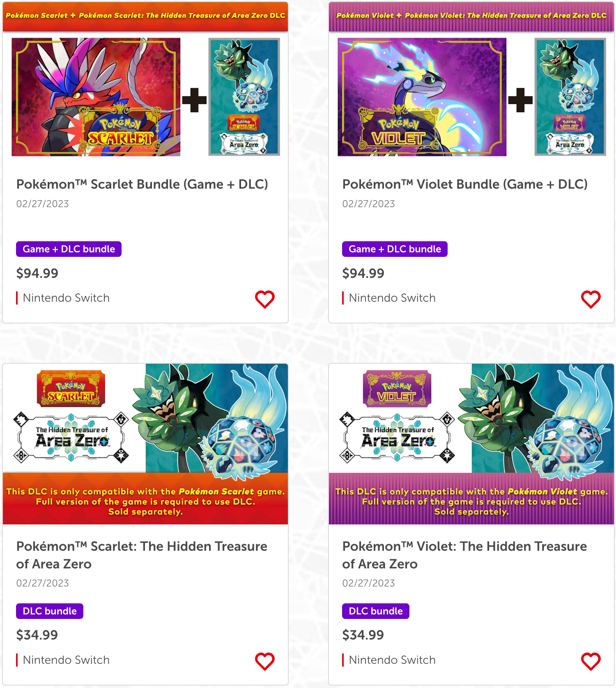Toggle wishlist heart on Violet Hidden Treasure DLC
This screenshot has width=616, height=688.
[591, 661]
